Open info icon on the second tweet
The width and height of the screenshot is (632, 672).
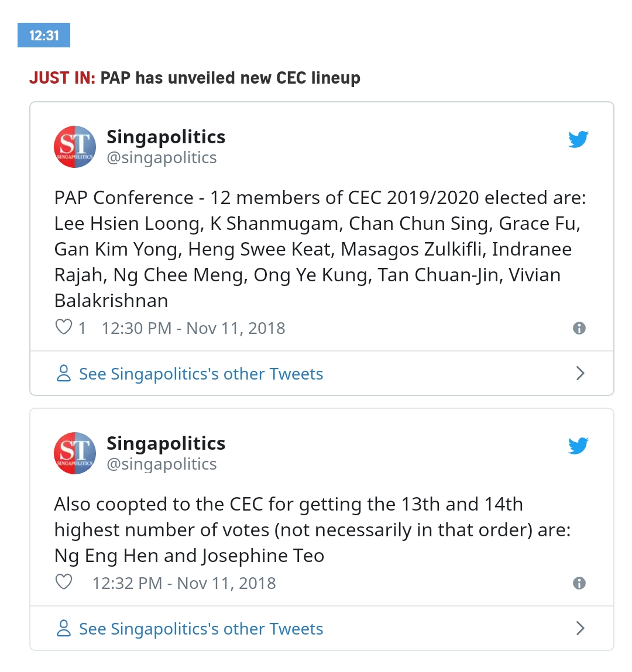click(579, 583)
